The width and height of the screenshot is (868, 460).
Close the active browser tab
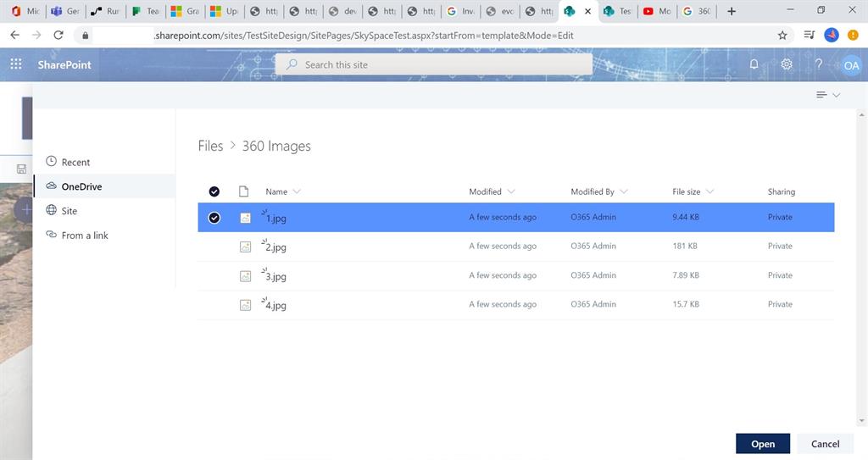588,11
